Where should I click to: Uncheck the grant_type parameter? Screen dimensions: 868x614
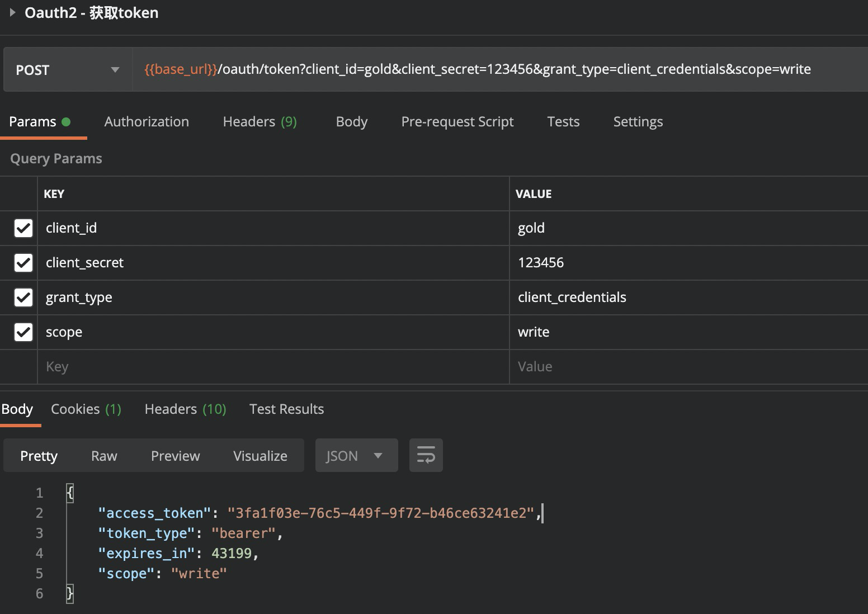23,297
